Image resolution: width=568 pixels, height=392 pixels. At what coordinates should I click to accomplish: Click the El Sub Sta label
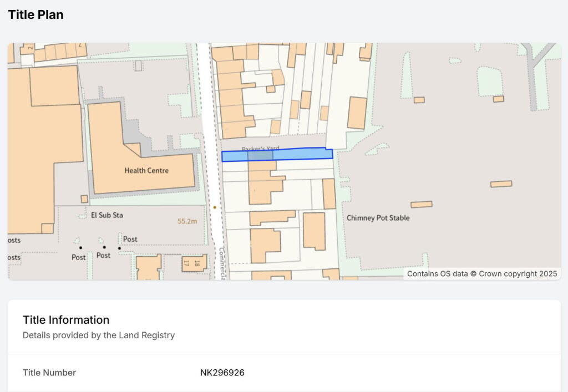tap(107, 215)
